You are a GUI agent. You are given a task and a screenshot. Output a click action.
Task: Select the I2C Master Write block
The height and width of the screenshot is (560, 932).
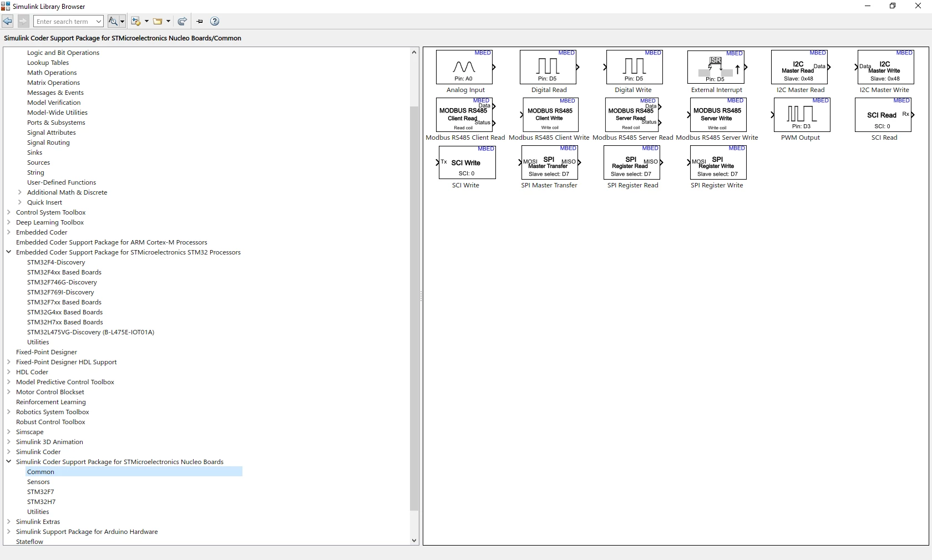click(885, 67)
